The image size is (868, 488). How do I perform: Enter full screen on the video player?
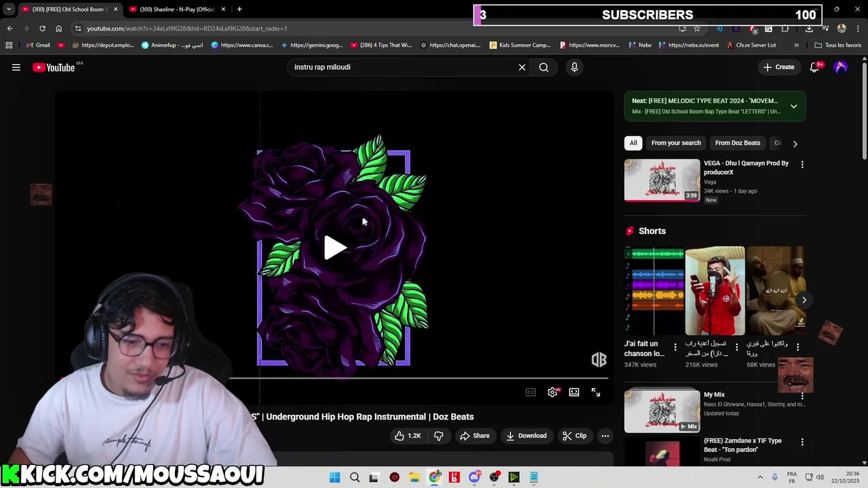pyautogui.click(x=596, y=392)
